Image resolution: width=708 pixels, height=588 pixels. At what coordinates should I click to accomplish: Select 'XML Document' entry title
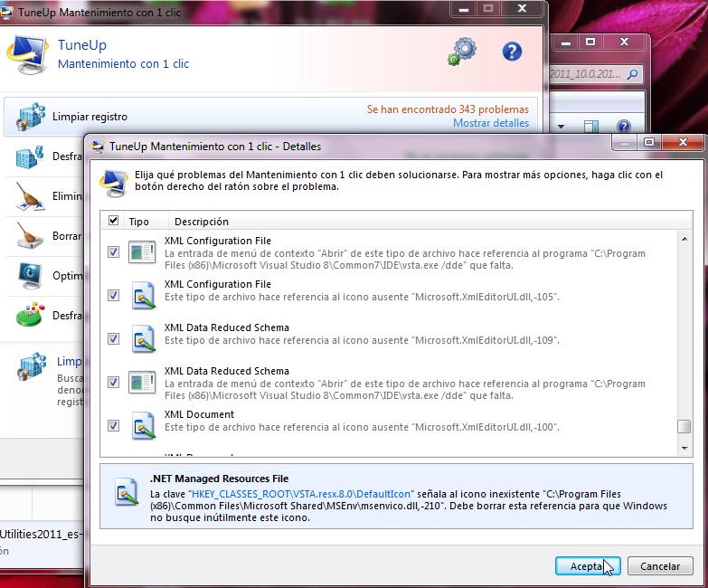click(199, 414)
